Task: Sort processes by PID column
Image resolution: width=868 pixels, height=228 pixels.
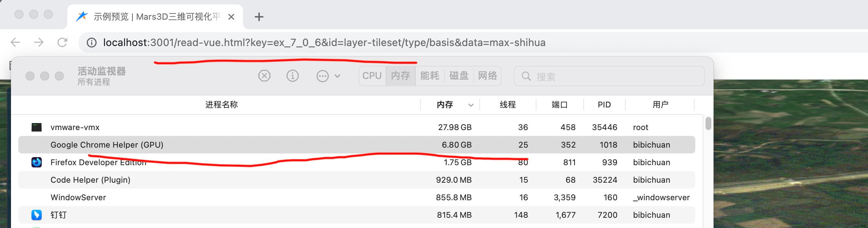Action: click(604, 105)
